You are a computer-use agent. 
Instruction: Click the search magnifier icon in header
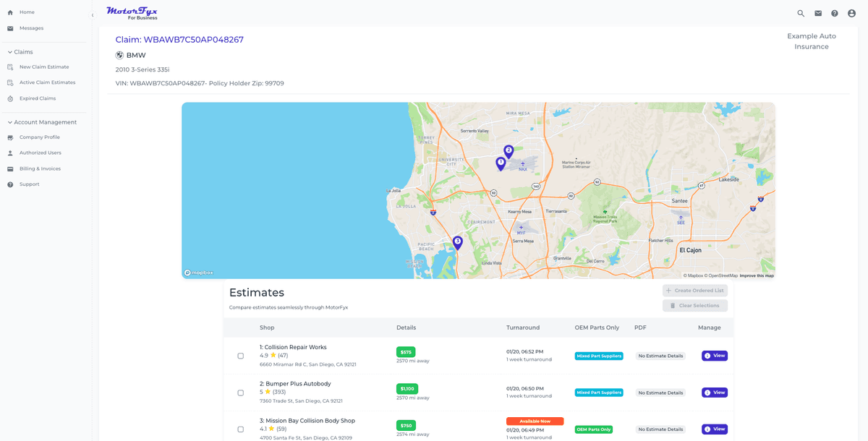pos(801,13)
